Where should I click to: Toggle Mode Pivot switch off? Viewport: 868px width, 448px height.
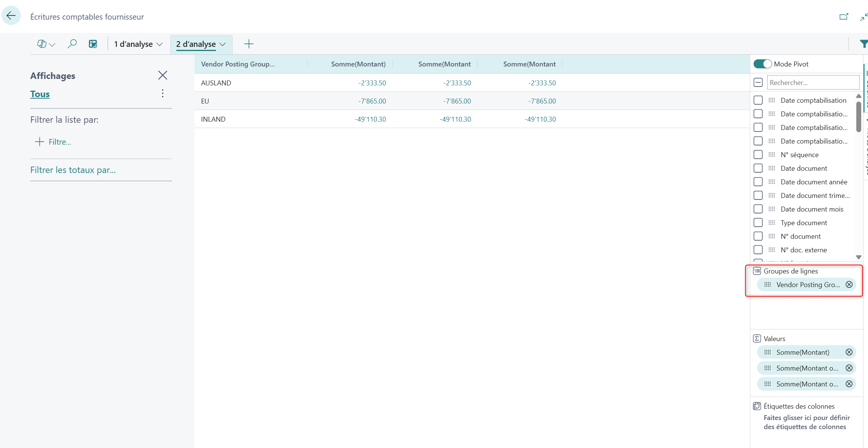(762, 64)
